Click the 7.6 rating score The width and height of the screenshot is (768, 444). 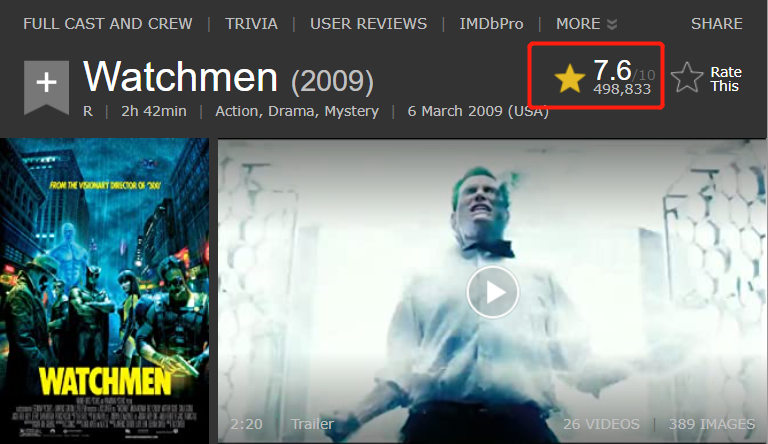612,70
